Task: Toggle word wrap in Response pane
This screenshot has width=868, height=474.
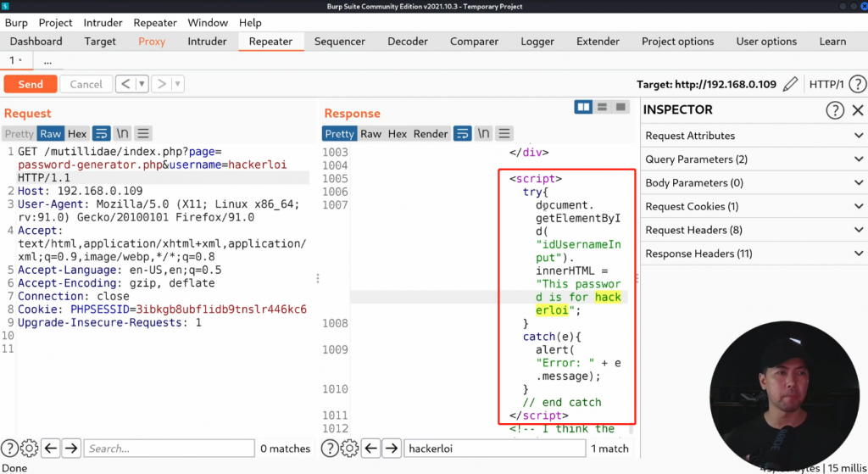Action: point(463,133)
